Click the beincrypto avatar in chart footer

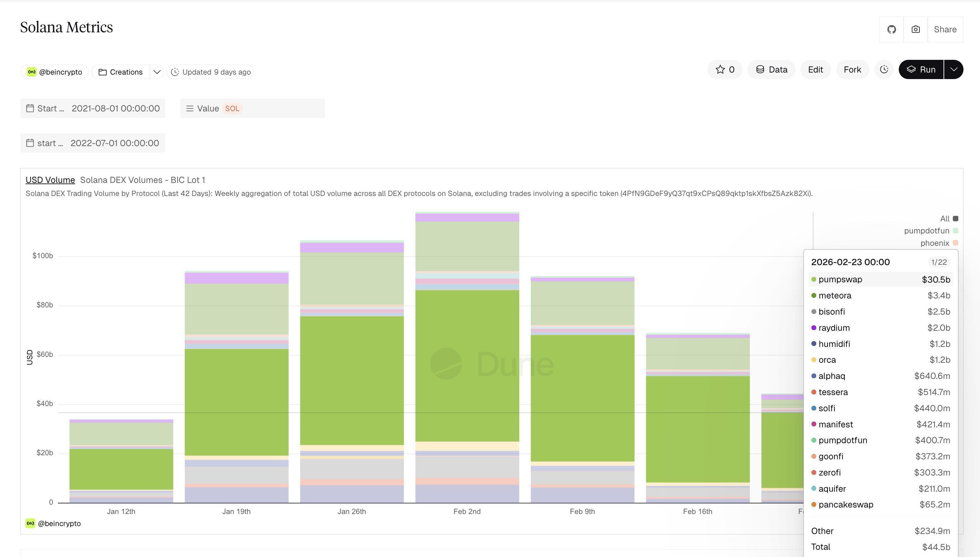31,523
